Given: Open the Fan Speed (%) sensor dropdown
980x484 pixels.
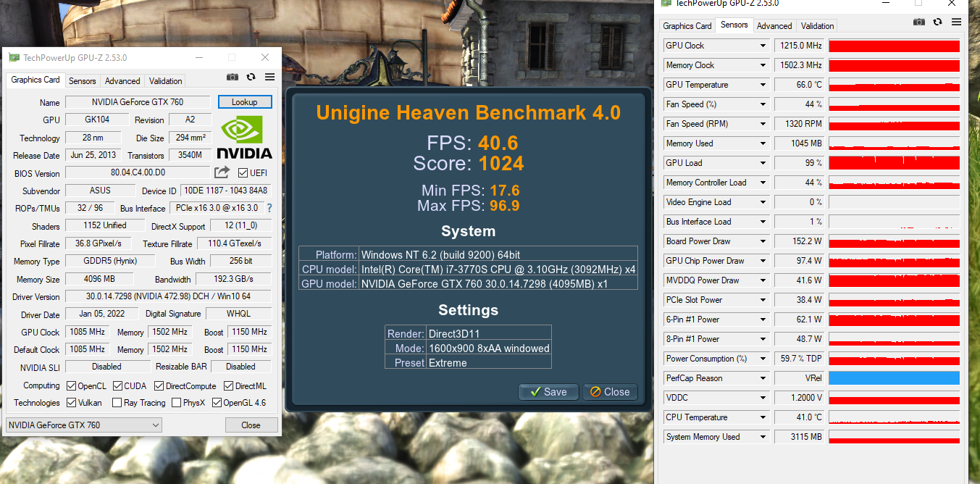Looking at the screenshot, I should (x=763, y=104).
